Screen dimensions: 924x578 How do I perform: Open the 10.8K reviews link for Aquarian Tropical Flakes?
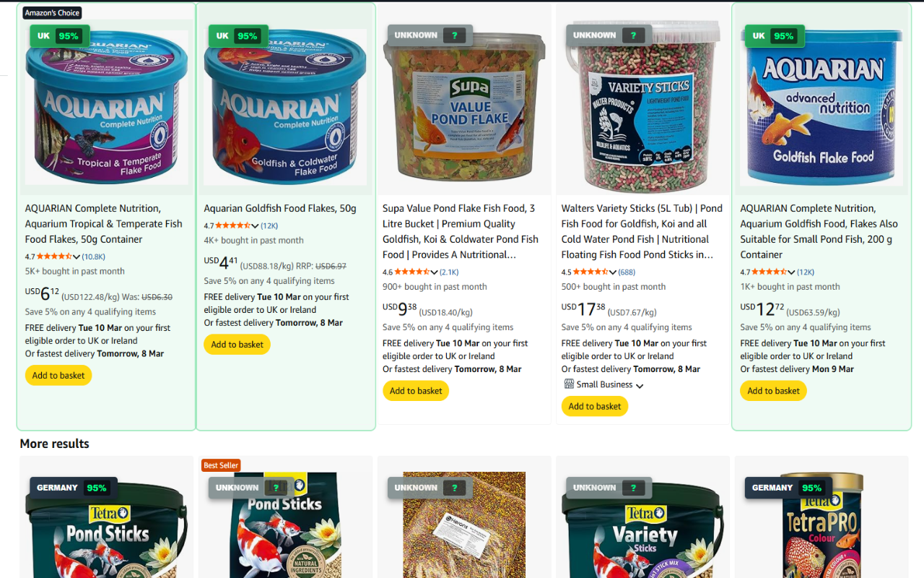93,256
